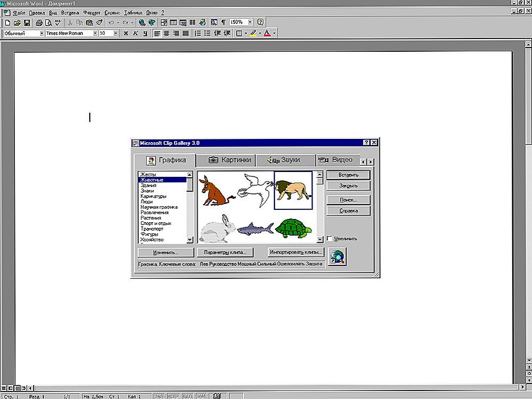Decrease paragraph indent
The width and height of the screenshot is (532, 399).
pyautogui.click(x=217, y=33)
